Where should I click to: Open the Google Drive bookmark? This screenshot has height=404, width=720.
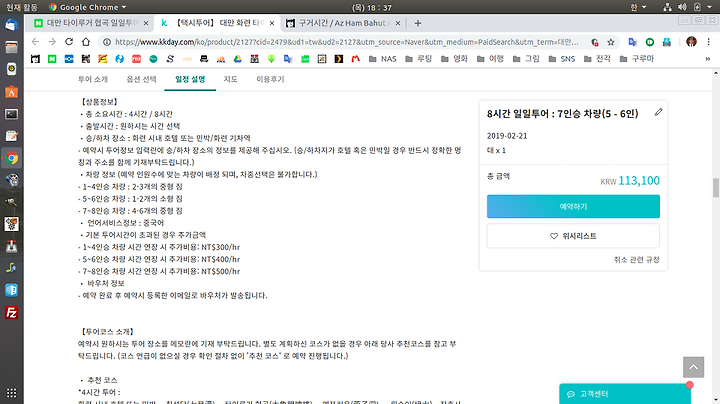click(237, 59)
